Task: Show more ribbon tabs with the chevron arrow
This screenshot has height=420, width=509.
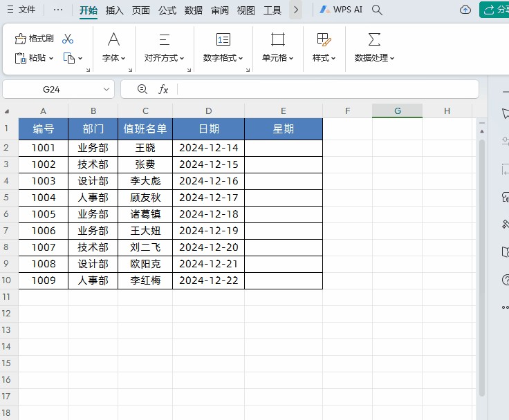Action: pyautogui.click(x=296, y=10)
